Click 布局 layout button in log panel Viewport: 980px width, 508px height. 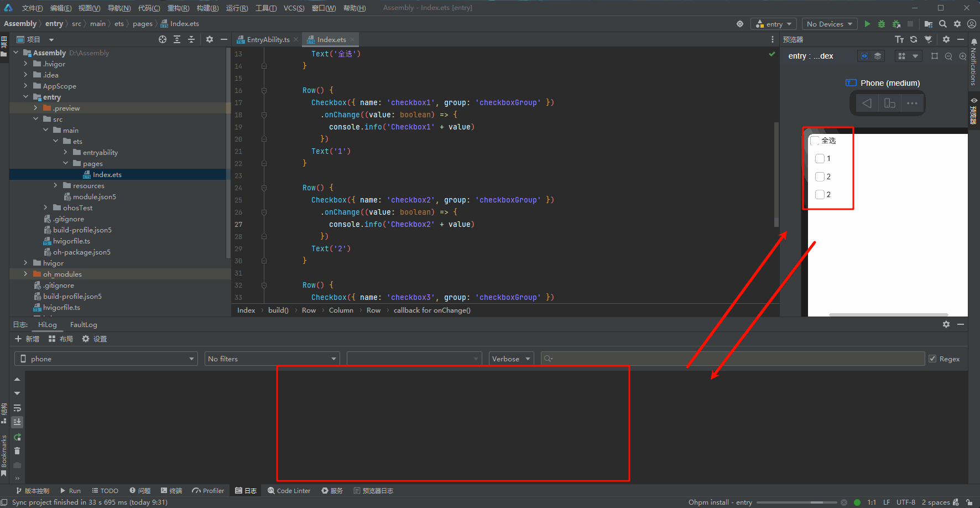[61, 339]
